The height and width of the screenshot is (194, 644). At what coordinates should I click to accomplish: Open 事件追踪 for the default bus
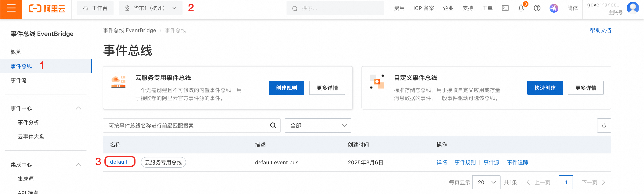coord(518,162)
